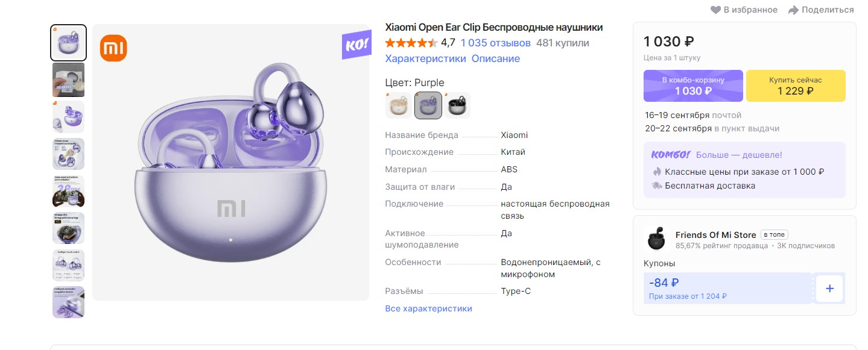Open the Friends Of Mi Store avatar
Screen dimensions: 868x350
656,239
